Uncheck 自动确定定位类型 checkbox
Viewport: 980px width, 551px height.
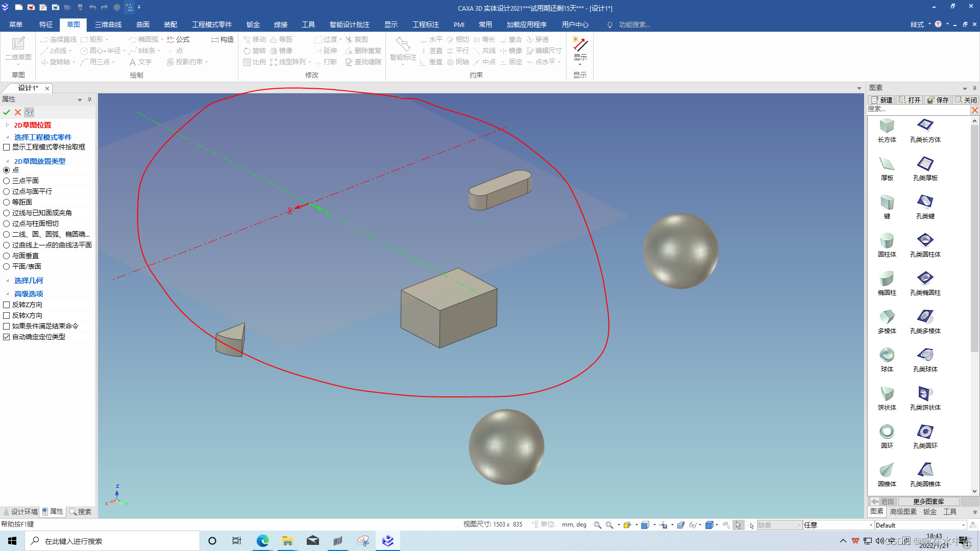(7, 337)
